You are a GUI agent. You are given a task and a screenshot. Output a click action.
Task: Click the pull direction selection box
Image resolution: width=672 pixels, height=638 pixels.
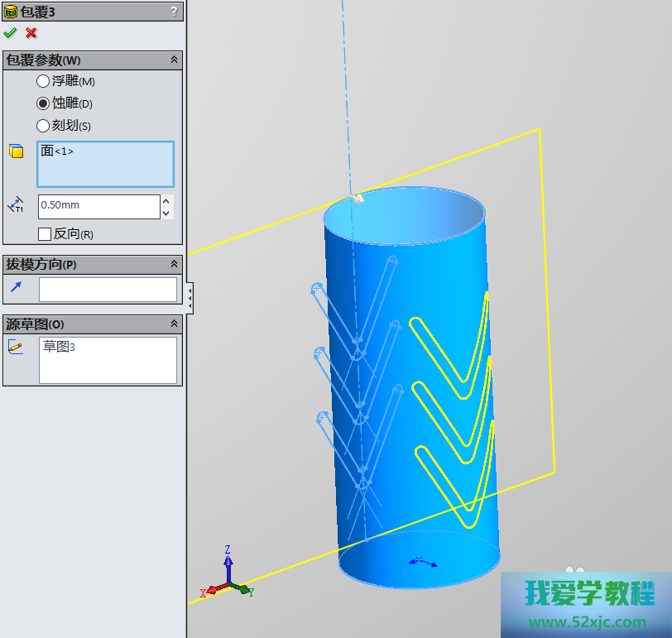(x=108, y=290)
